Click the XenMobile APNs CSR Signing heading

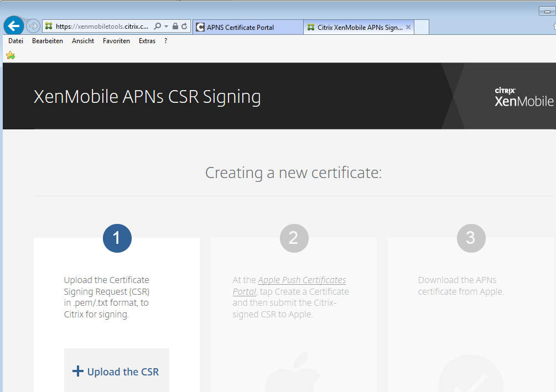(x=147, y=97)
